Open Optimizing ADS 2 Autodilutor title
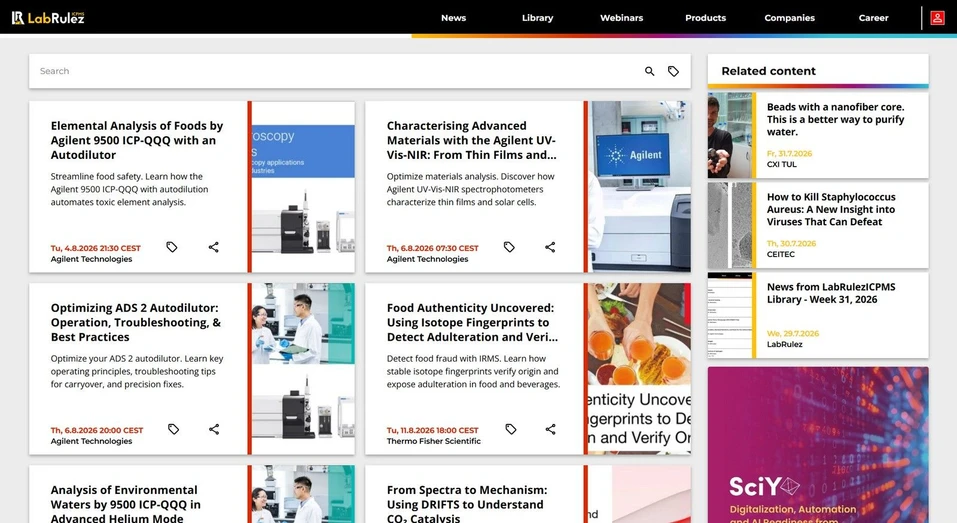The width and height of the screenshot is (957, 523). (x=135, y=322)
